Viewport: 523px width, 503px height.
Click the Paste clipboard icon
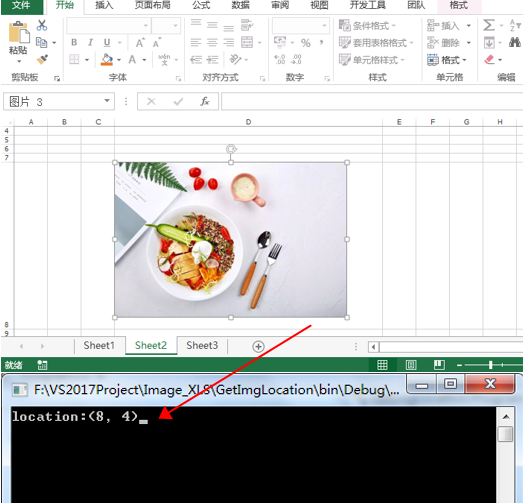coord(19,33)
